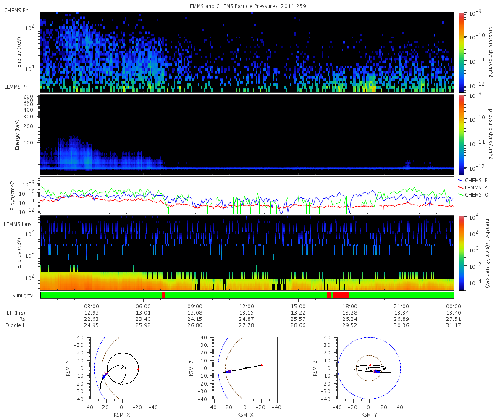504x420 pixels.
Task: Click the 00:00 time tick label
Action: coord(454,306)
